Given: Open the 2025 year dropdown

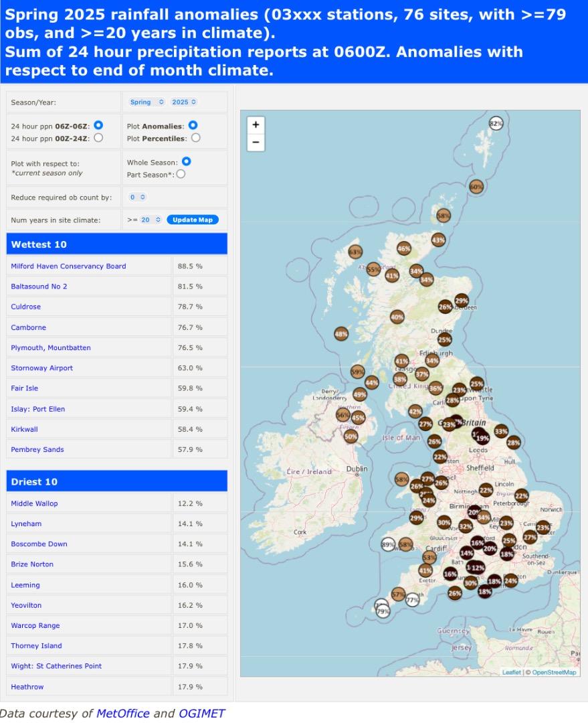Looking at the screenshot, I should pos(184,102).
